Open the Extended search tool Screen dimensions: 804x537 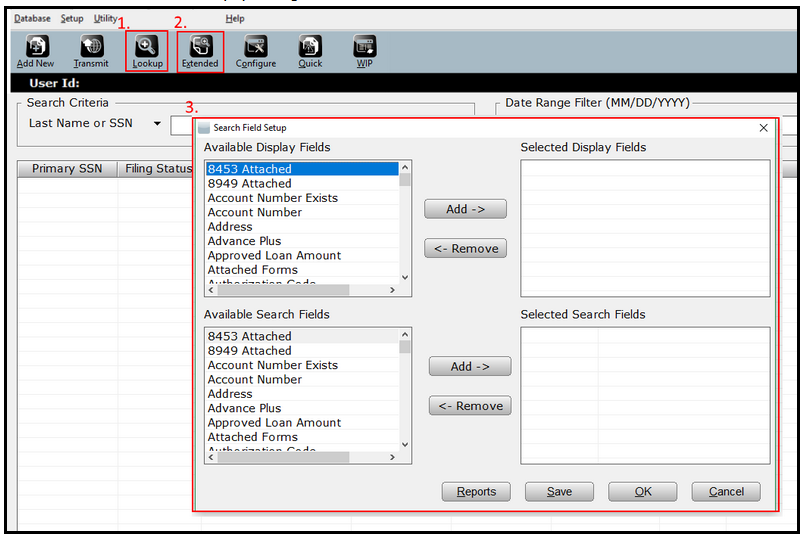200,51
